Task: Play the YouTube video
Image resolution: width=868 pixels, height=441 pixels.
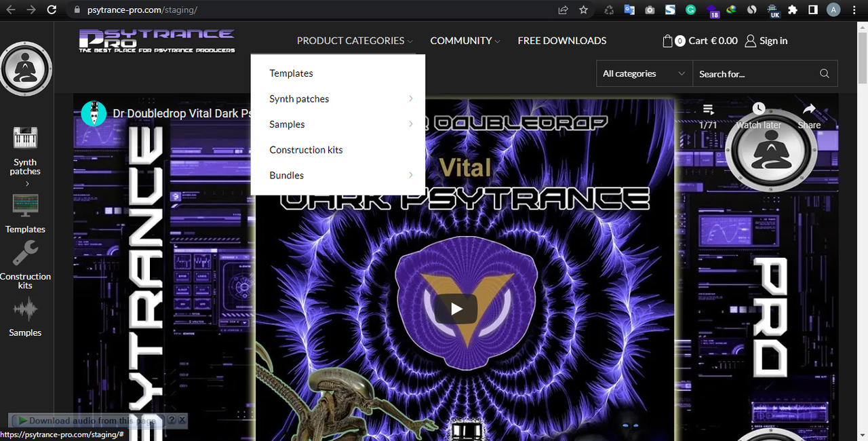Action: click(456, 309)
